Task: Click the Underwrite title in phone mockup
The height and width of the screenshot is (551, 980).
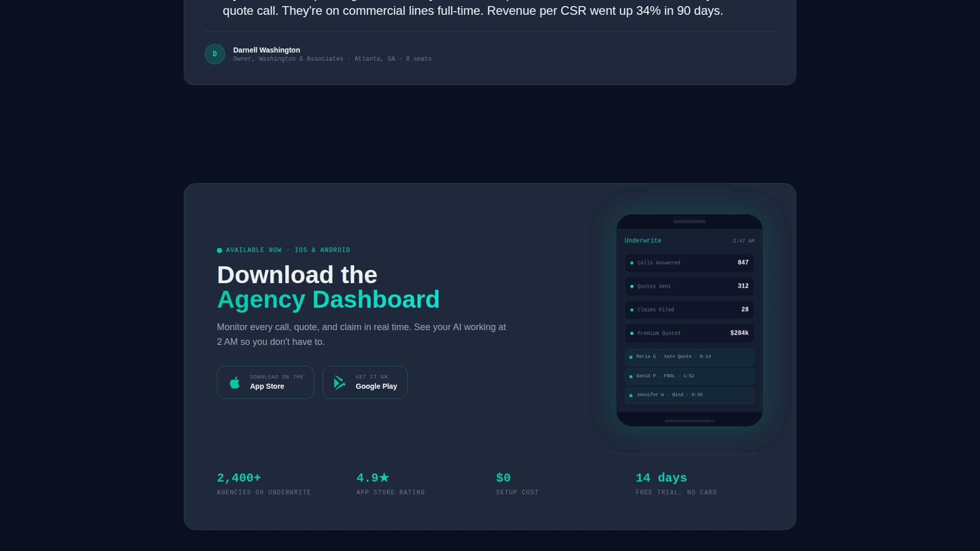Action: (x=643, y=240)
